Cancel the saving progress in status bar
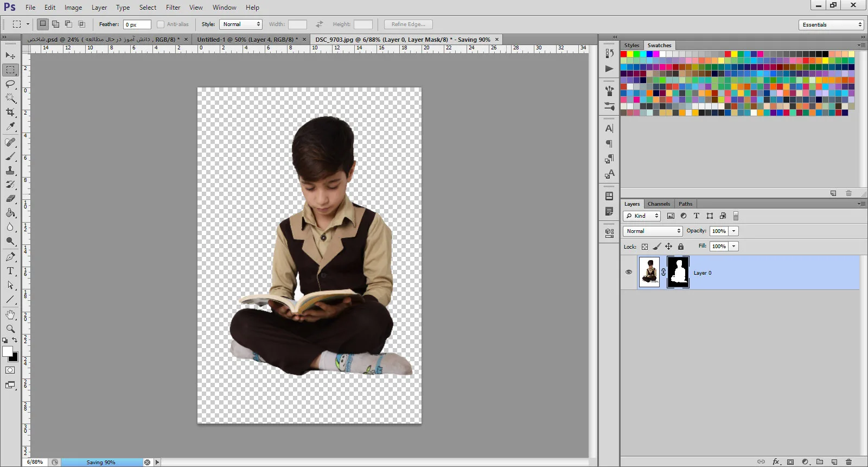This screenshot has width=868, height=467. point(147,462)
